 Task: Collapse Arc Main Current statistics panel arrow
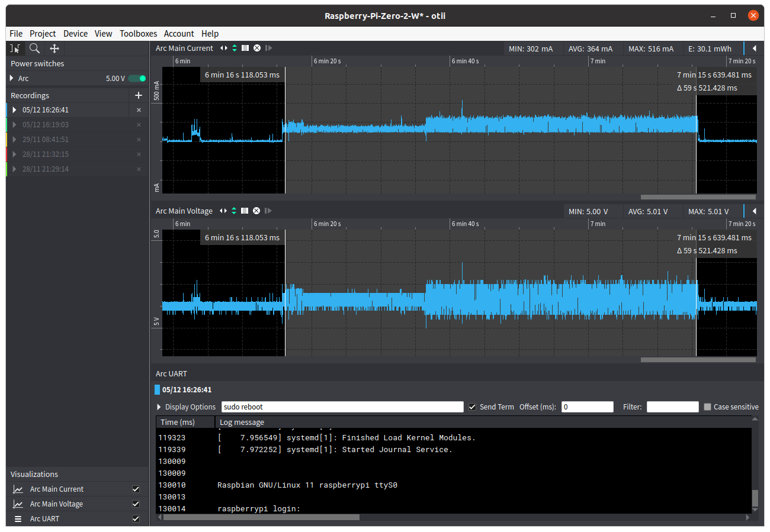point(754,49)
